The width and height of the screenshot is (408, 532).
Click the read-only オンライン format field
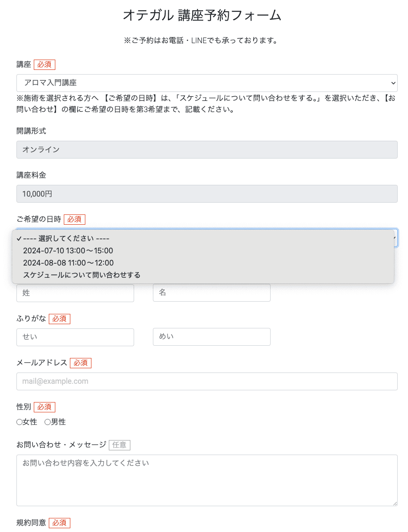tap(207, 150)
